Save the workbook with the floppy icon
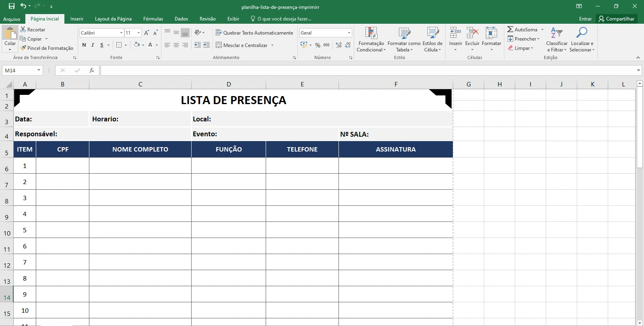Screen dimensions: 644x326 (x=11, y=6)
